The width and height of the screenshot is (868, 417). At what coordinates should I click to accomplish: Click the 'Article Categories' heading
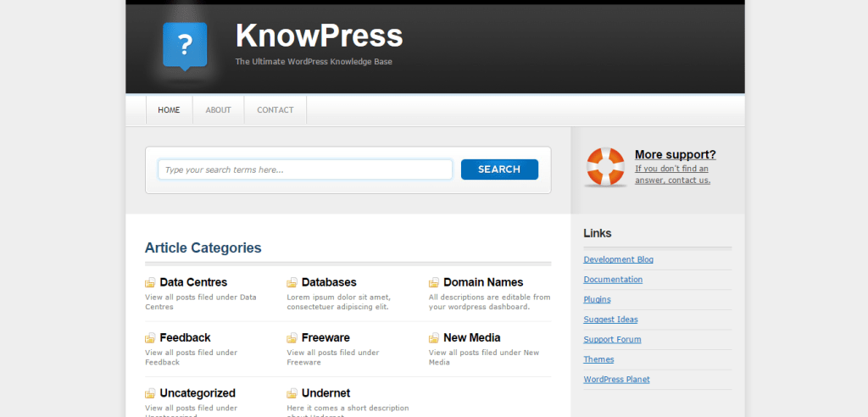(203, 247)
